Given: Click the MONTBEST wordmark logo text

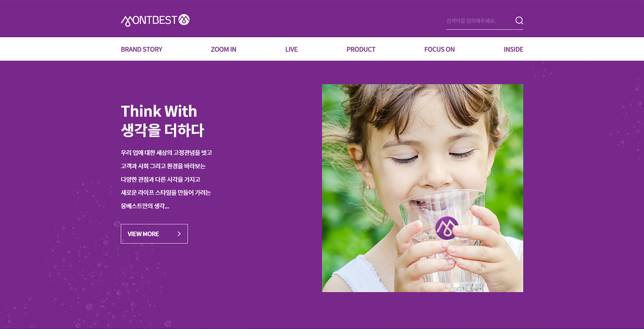Looking at the screenshot, I should click(x=149, y=20).
